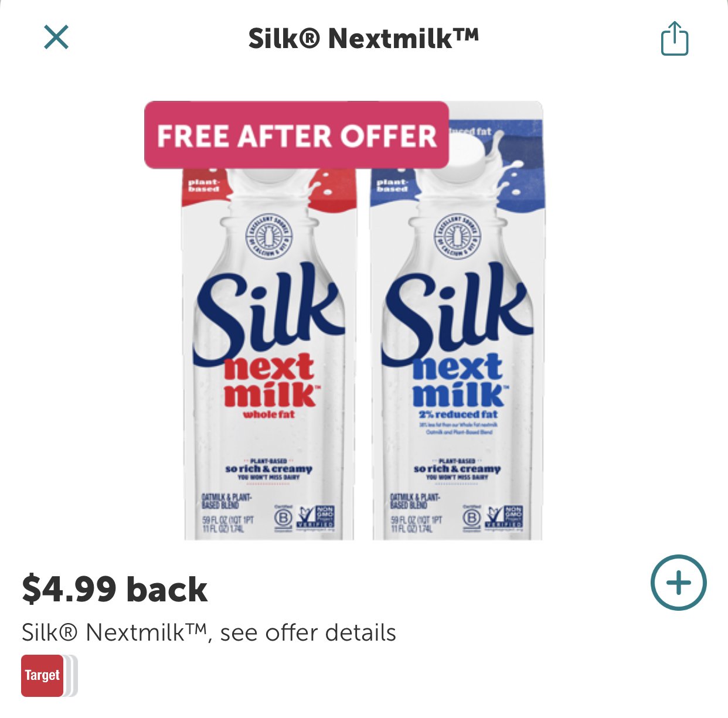The width and height of the screenshot is (728, 718).
Task: Tap the stacked retailer cards behind Target
Action: [x=71, y=676]
